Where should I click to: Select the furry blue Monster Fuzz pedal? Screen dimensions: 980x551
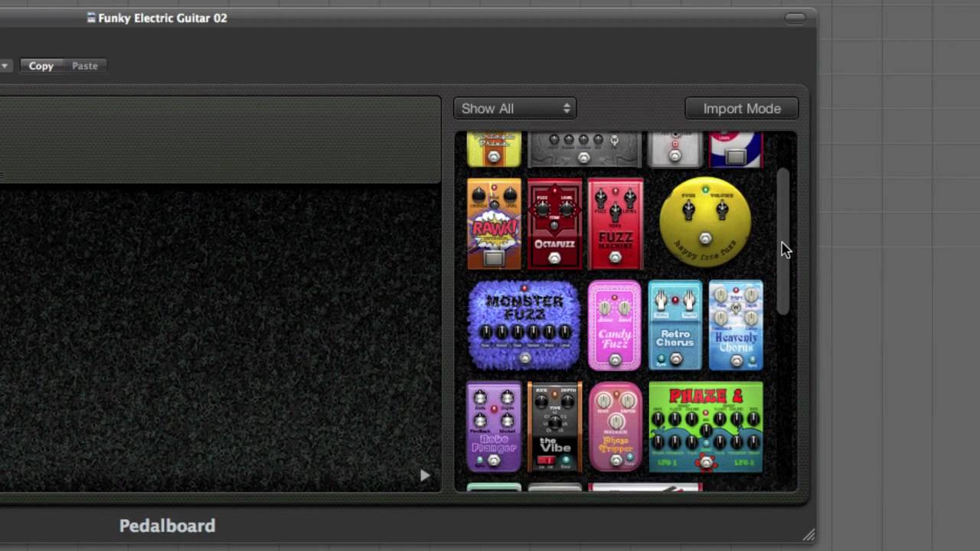click(524, 325)
